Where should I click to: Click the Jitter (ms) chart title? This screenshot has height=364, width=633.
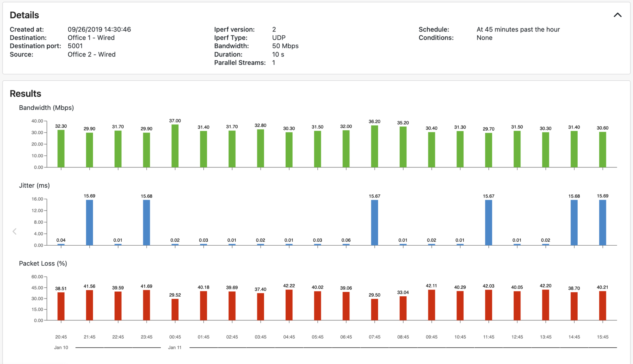point(34,185)
